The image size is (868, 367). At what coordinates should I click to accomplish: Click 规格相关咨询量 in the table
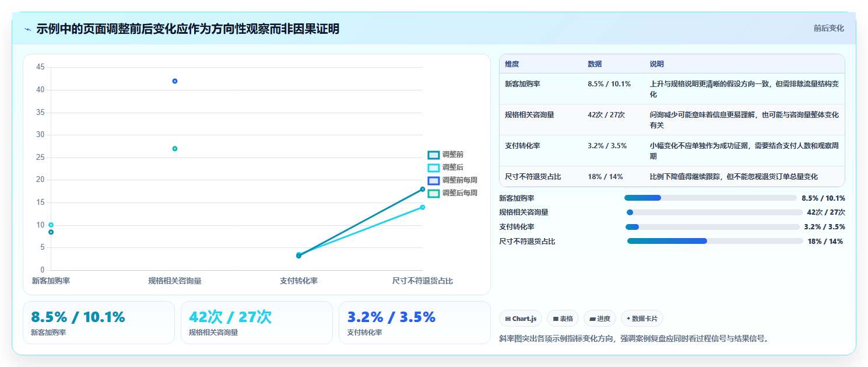coord(529,115)
